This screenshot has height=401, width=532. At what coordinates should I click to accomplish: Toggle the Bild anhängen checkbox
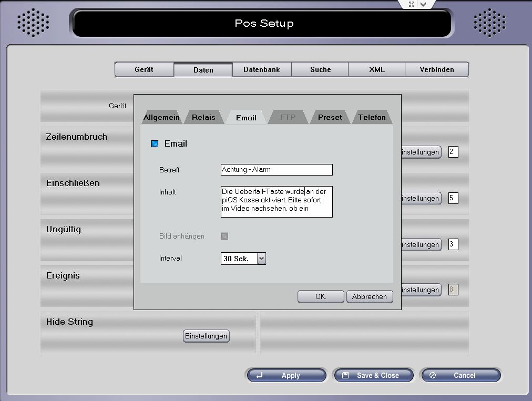224,236
